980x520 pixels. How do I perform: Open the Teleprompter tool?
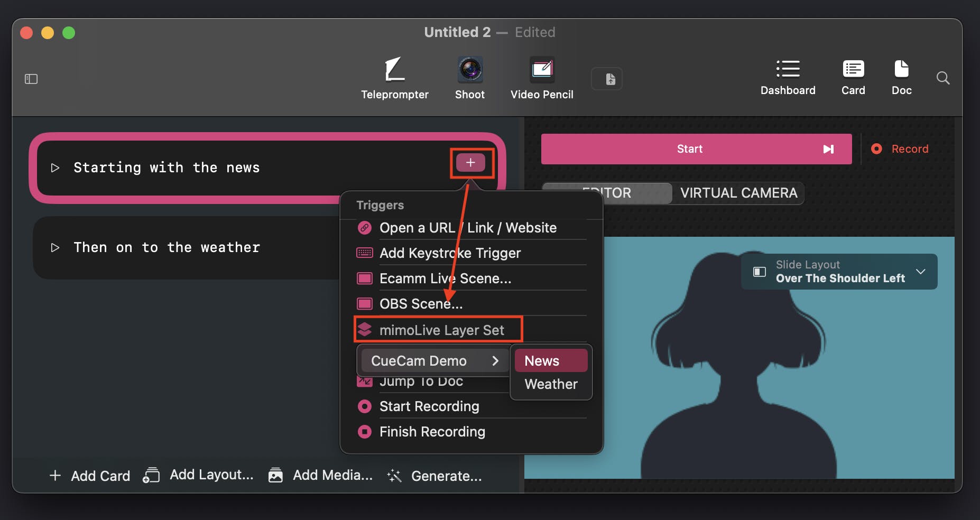[394, 78]
